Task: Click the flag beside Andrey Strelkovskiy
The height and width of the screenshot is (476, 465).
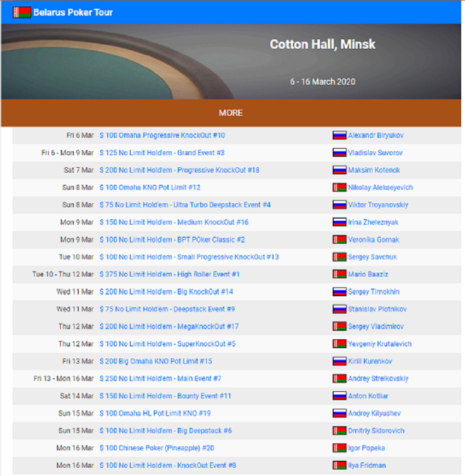Action: (339, 379)
